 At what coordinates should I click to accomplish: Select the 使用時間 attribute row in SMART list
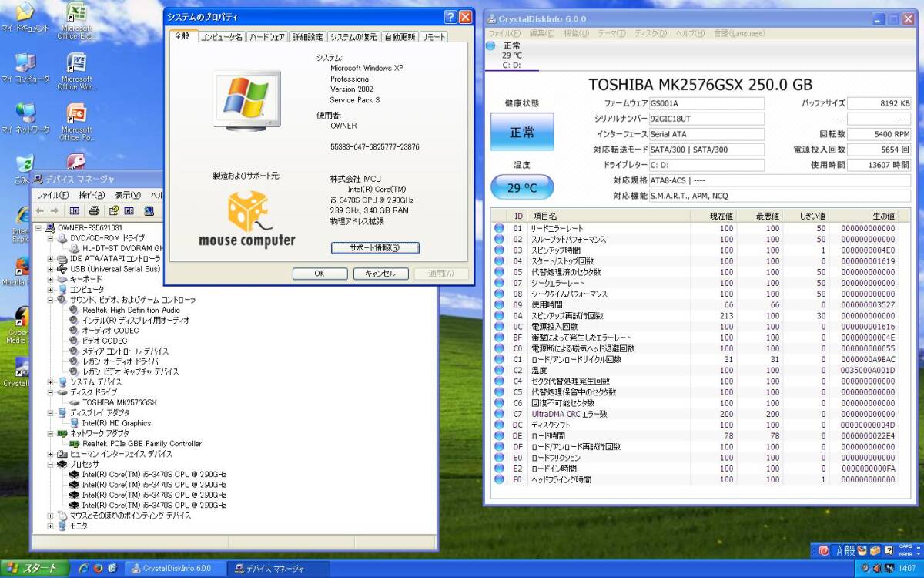pyautogui.click(x=695, y=305)
